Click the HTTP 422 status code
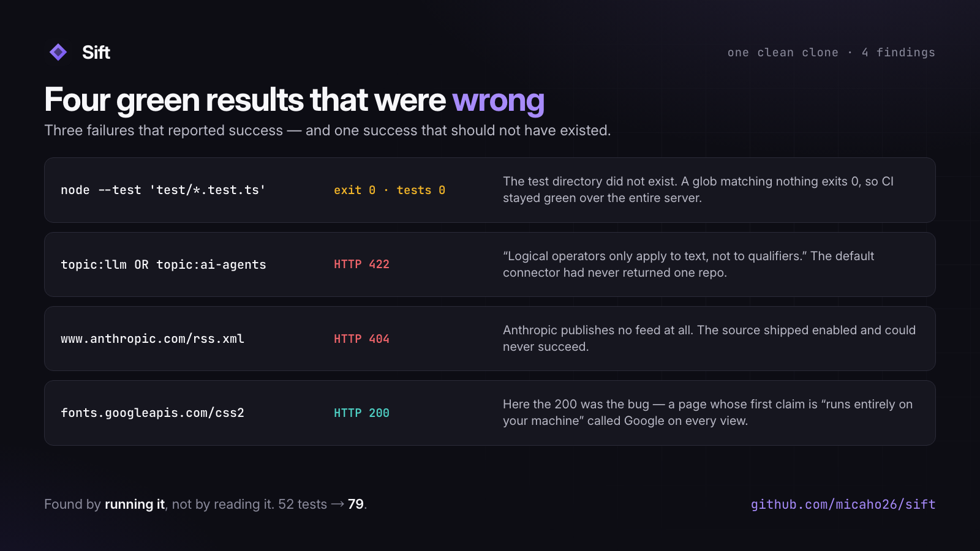Screen dimensions: 980x551 pyautogui.click(x=361, y=264)
